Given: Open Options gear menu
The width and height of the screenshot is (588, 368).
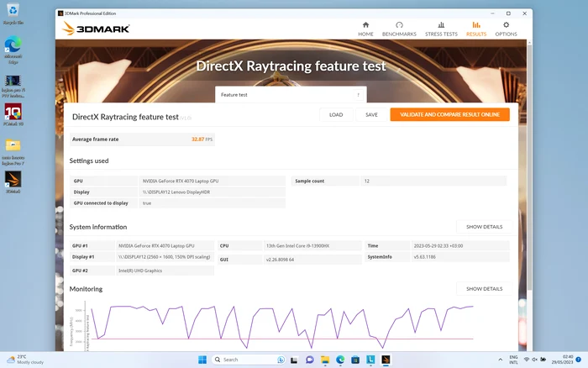Looking at the screenshot, I should coord(506,29).
